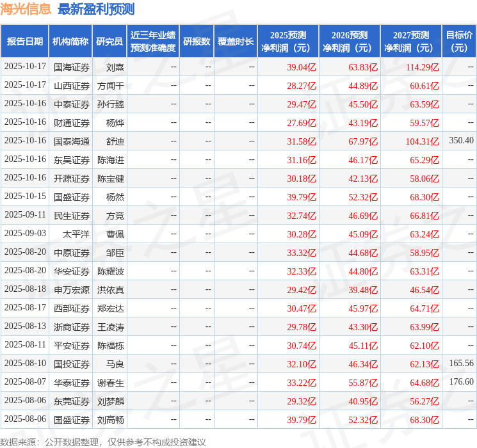
Task: Select 民生证券 institution cell
Action: click(x=72, y=216)
